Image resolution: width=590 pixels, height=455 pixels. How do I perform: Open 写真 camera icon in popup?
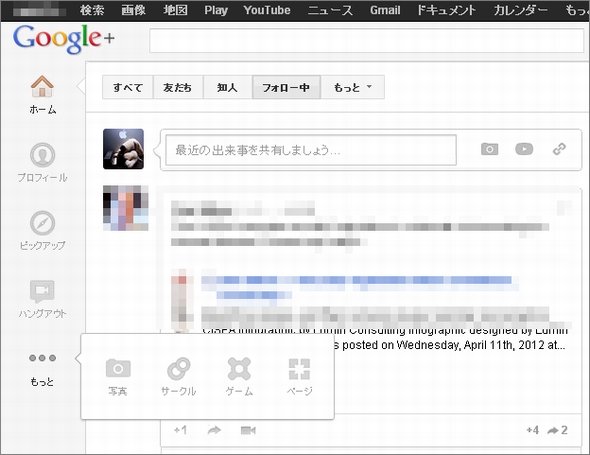pos(118,368)
